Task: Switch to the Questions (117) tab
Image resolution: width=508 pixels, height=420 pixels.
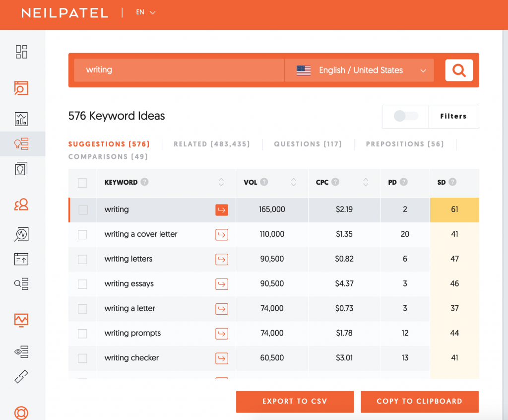Action: click(308, 144)
